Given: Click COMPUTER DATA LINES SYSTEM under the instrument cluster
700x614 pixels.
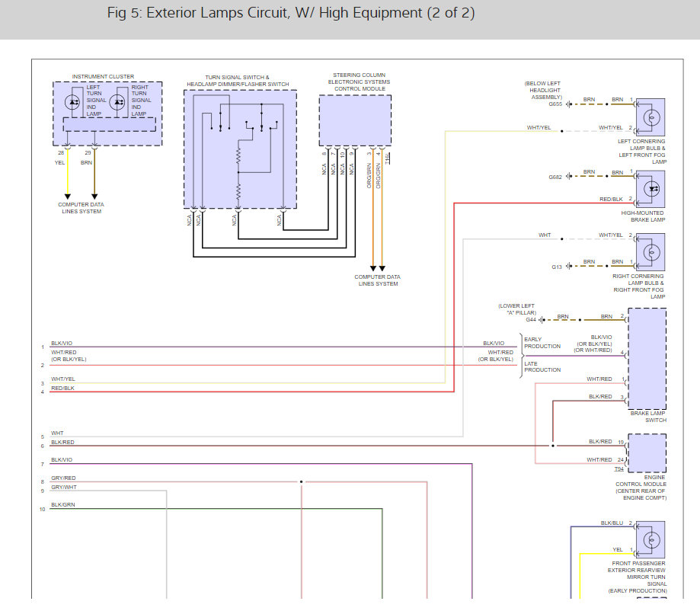Looking at the screenshot, I should coord(82,208).
